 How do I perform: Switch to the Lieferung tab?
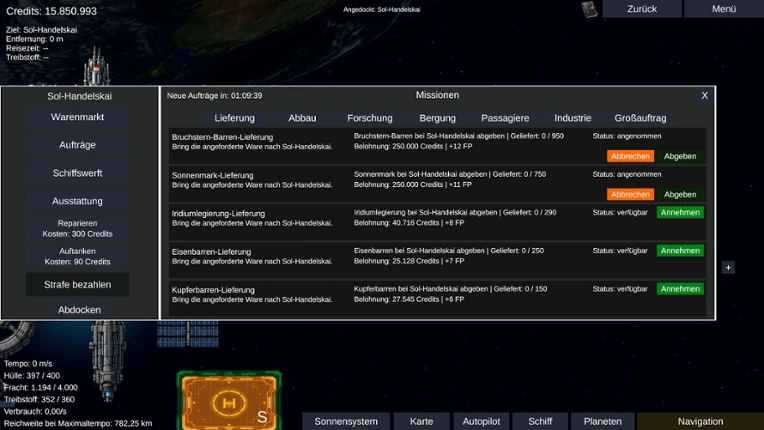(234, 118)
